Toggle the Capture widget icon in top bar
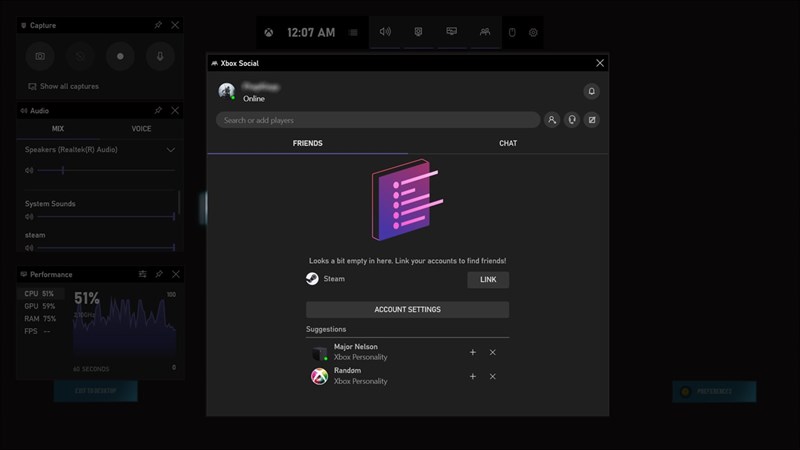This screenshot has width=800, height=450. pos(418,32)
